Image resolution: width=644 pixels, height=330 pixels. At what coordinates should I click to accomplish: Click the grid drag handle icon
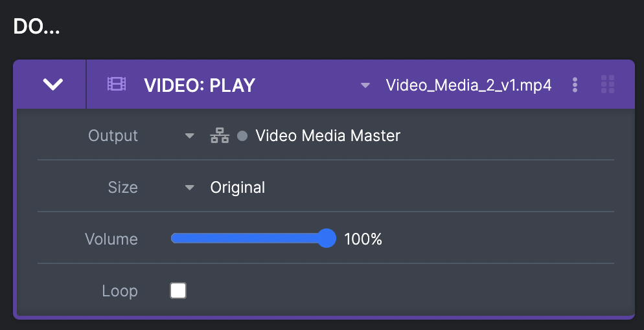click(608, 84)
